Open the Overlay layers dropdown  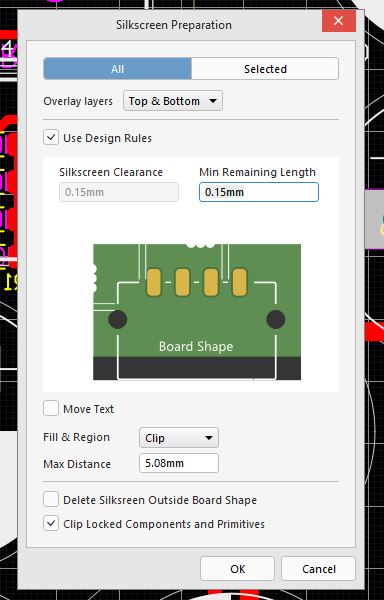pyautogui.click(x=173, y=101)
